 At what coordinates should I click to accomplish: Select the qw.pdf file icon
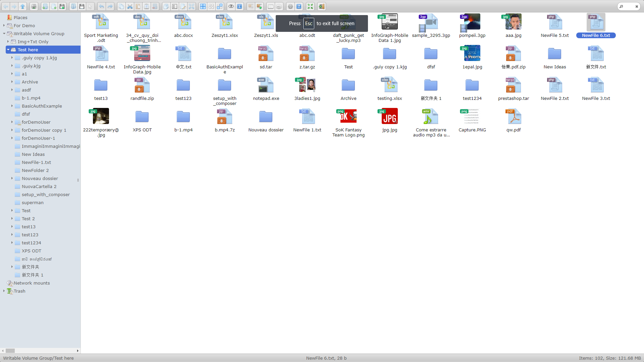pyautogui.click(x=513, y=117)
